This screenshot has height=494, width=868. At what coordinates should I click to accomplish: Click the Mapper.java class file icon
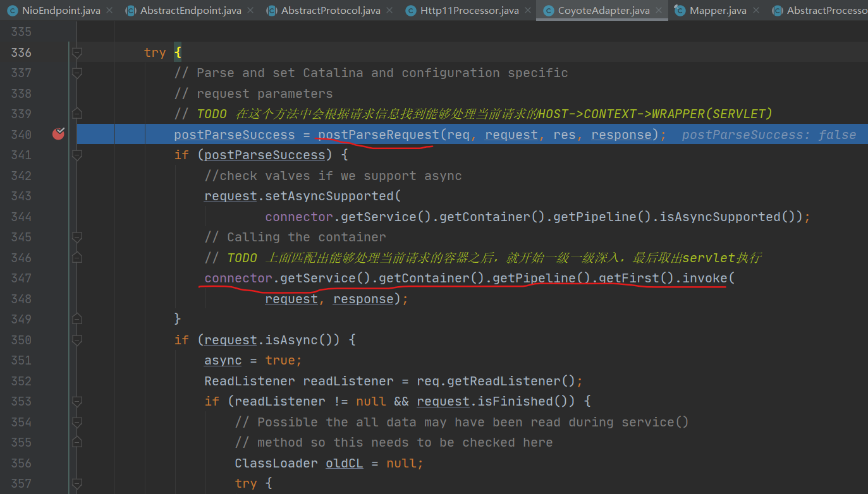(x=680, y=11)
